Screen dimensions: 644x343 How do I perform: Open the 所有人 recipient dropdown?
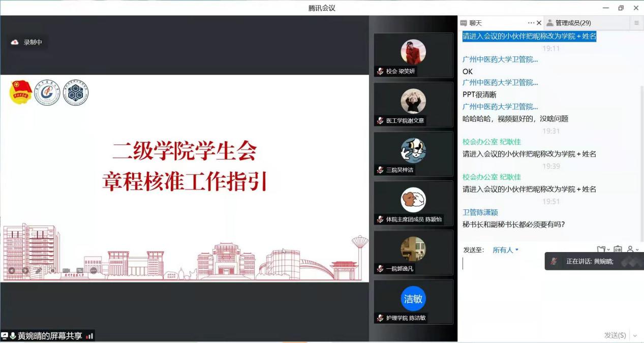tap(506, 250)
